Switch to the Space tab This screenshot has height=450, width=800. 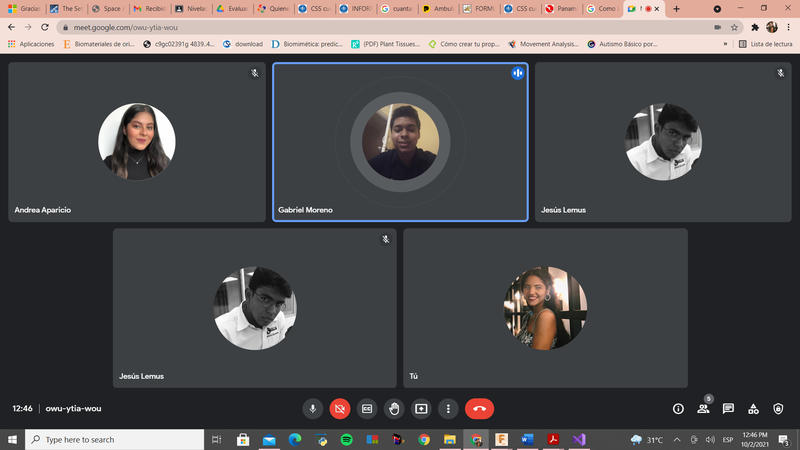108,9
